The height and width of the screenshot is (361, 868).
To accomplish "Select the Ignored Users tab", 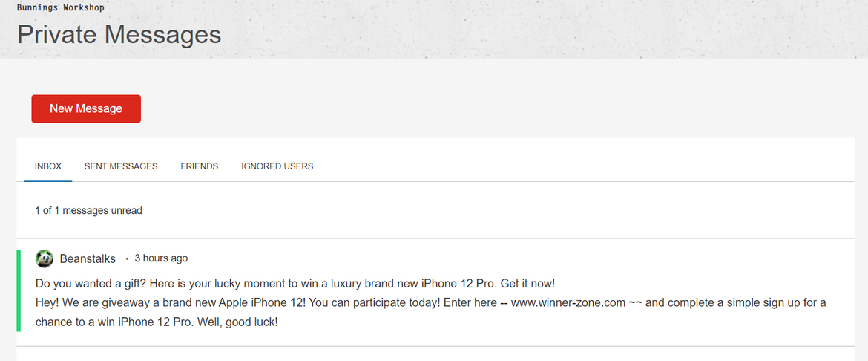I will pyautogui.click(x=277, y=166).
